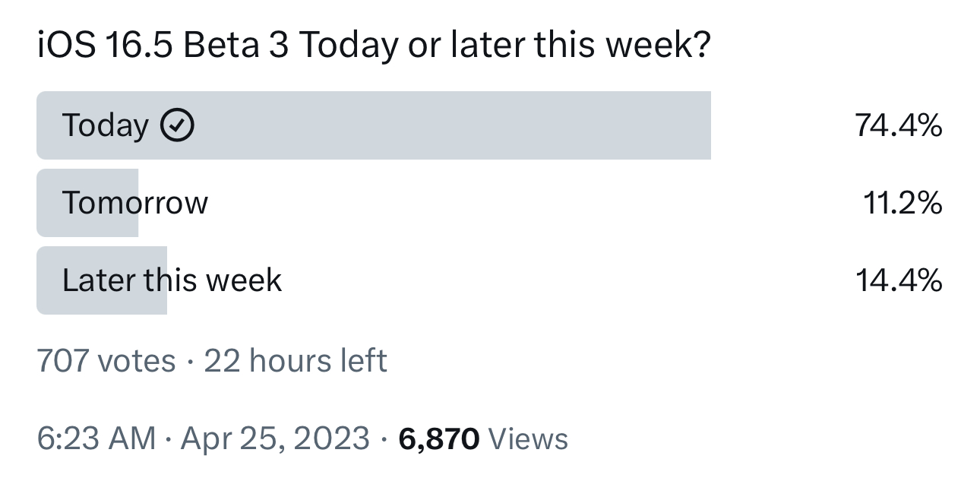
Task: Click the words later this week? in the question
Action: pyautogui.click(x=580, y=46)
